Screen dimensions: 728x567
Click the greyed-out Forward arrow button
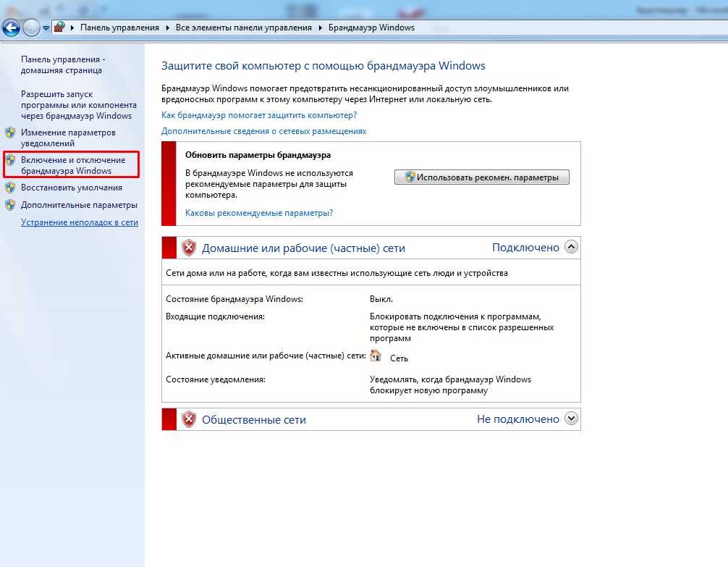pos(31,28)
